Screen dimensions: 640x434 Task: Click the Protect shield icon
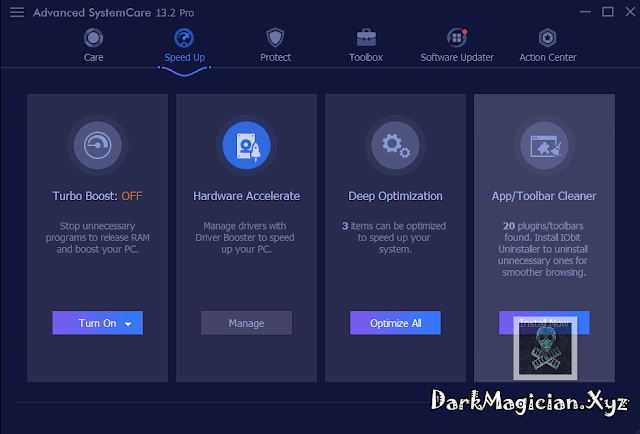tap(275, 38)
